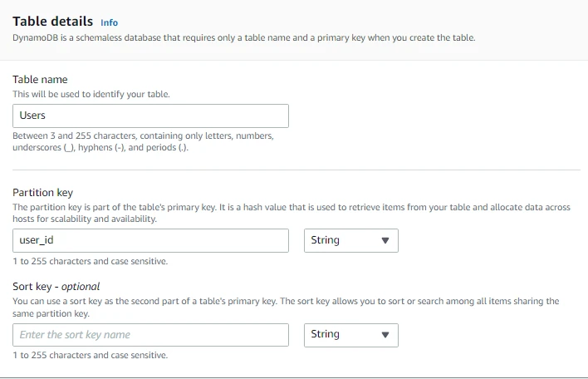Open the Info link beside Table details
Screen dimensions: 588x379
109,22
